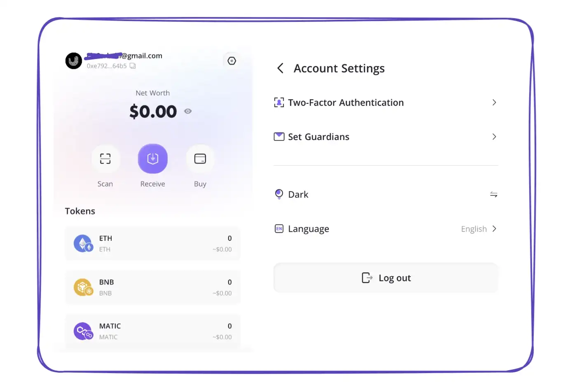576x392 pixels.
Task: Click the Account Settings title
Action: (x=339, y=68)
